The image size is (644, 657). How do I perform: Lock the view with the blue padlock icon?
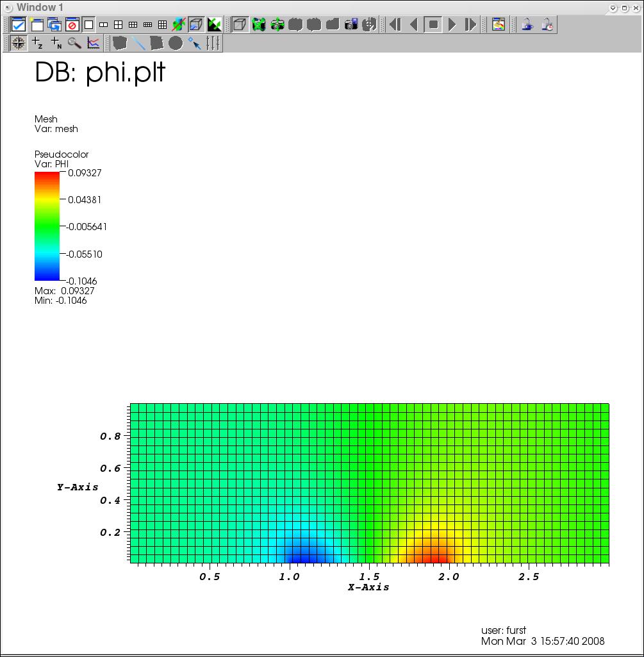527,25
